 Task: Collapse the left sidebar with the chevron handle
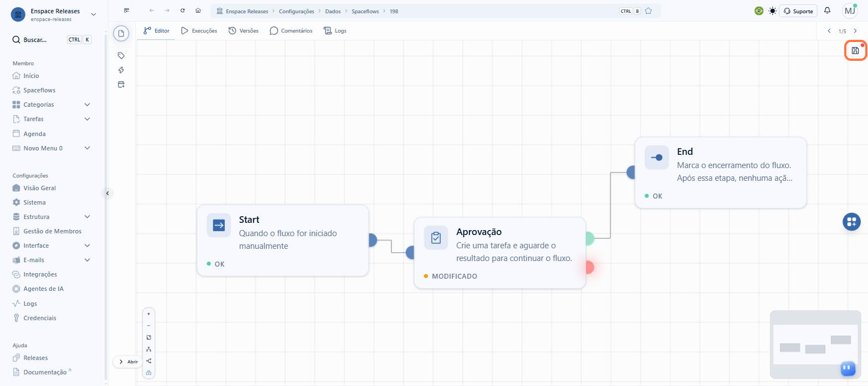108,193
